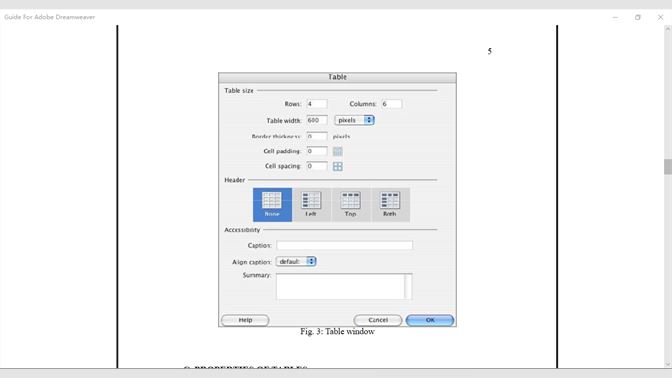
Task: Select the Top header option
Action: coord(351,205)
